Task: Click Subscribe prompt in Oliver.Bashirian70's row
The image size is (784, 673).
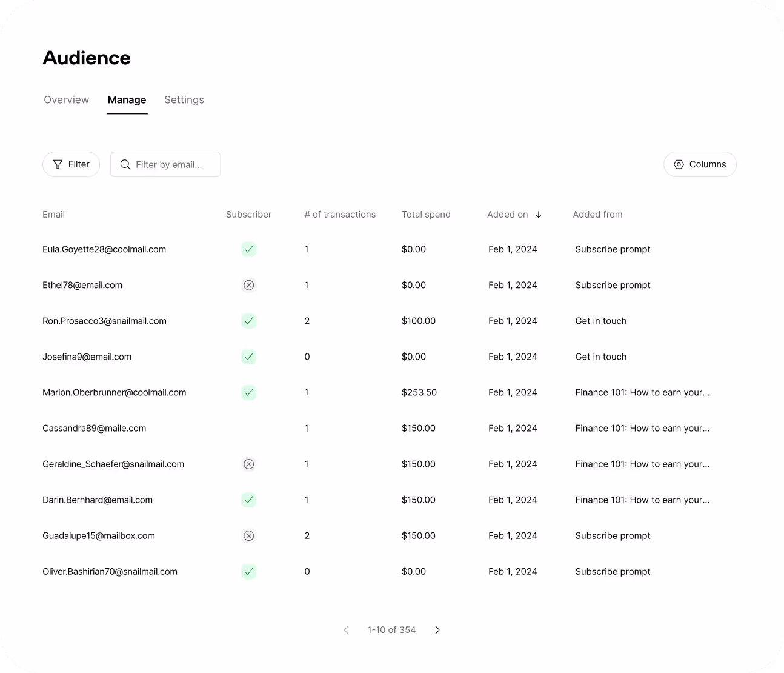Action: pyautogui.click(x=613, y=571)
